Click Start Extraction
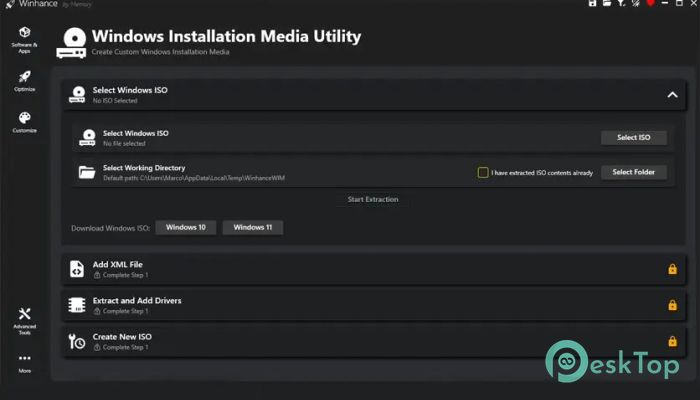700x400 pixels. tap(373, 199)
